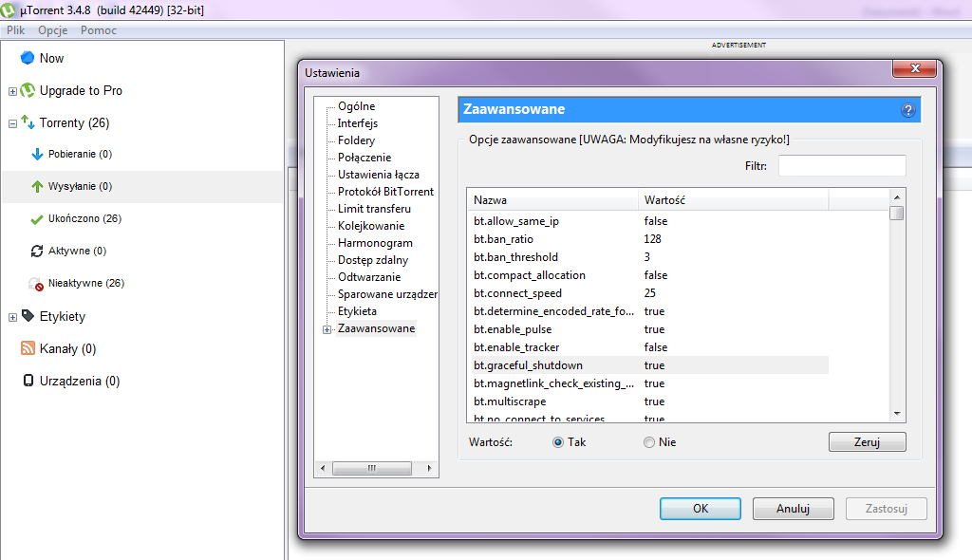The width and height of the screenshot is (972, 560).
Task: Click the green Ukończono checkmark icon
Action: point(37,219)
